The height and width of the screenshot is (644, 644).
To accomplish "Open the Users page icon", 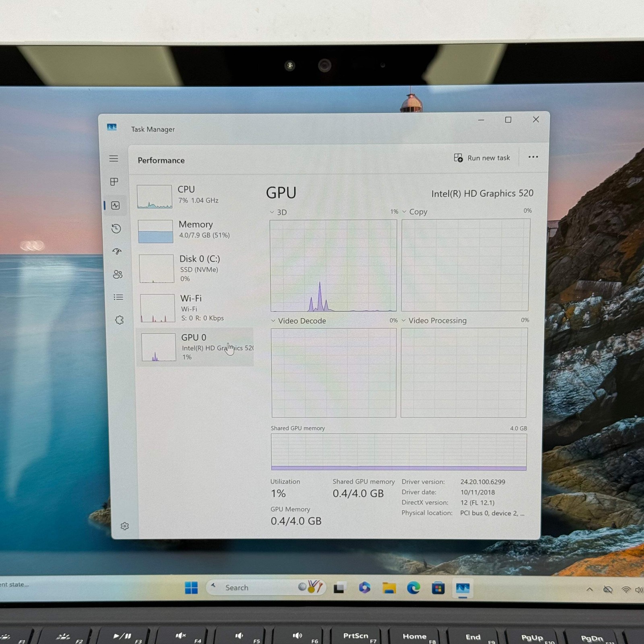I will [118, 275].
